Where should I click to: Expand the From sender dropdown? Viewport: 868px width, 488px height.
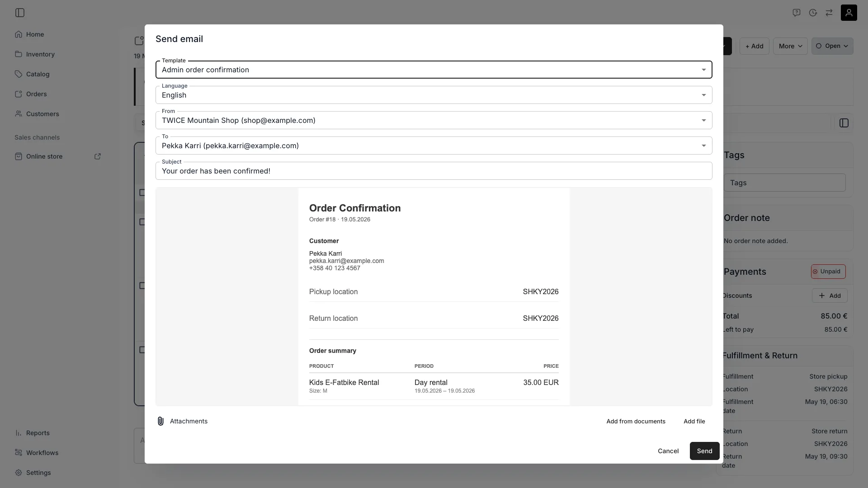(434, 120)
